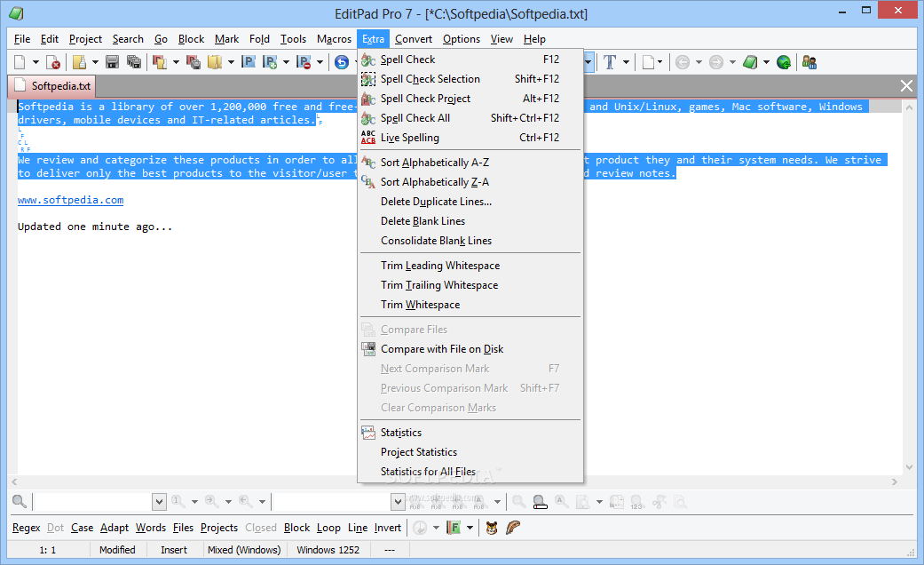The height and width of the screenshot is (565, 924).
Task: Click the green F search history icon
Action: coord(454,528)
